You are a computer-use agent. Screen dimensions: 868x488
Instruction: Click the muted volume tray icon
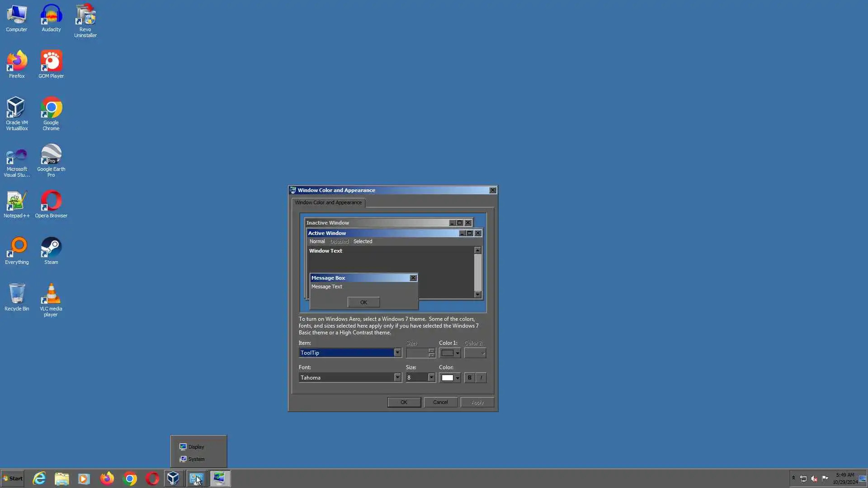(814, 479)
